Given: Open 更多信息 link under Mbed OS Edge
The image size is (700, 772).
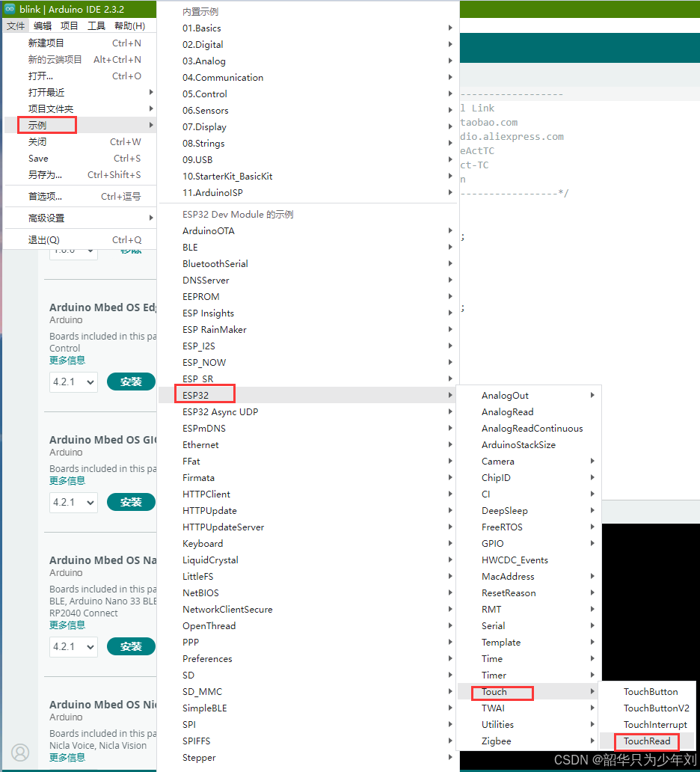Looking at the screenshot, I should tap(67, 361).
